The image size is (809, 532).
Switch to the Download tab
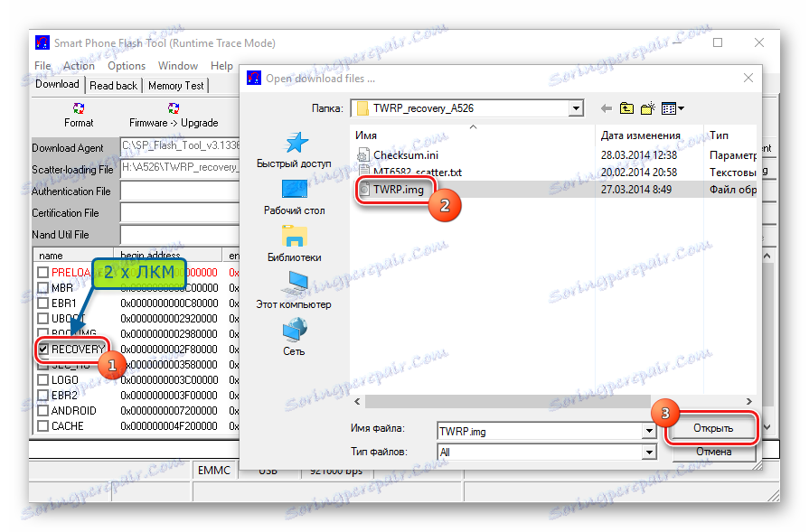click(57, 84)
